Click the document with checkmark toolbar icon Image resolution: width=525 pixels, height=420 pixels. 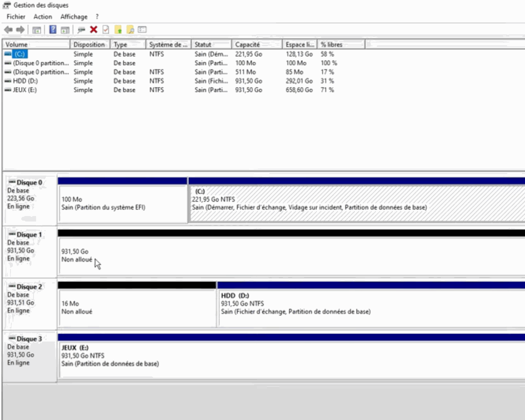click(106, 30)
